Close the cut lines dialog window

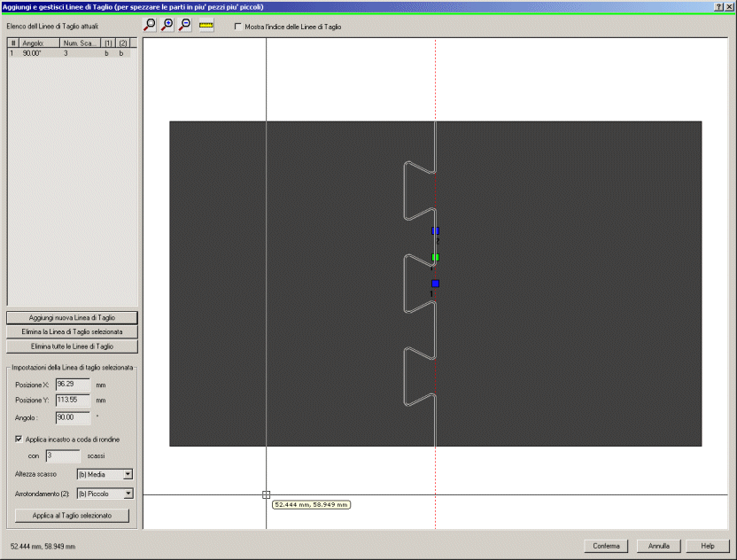coord(730,6)
